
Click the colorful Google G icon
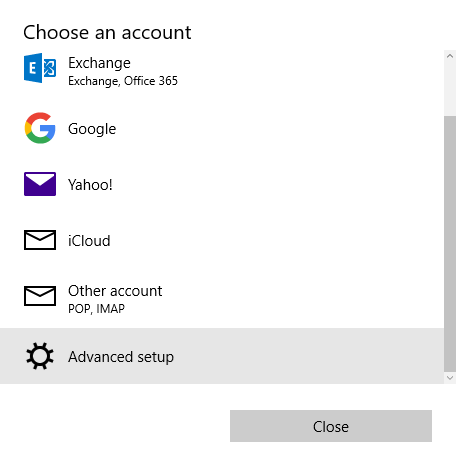coord(40,128)
